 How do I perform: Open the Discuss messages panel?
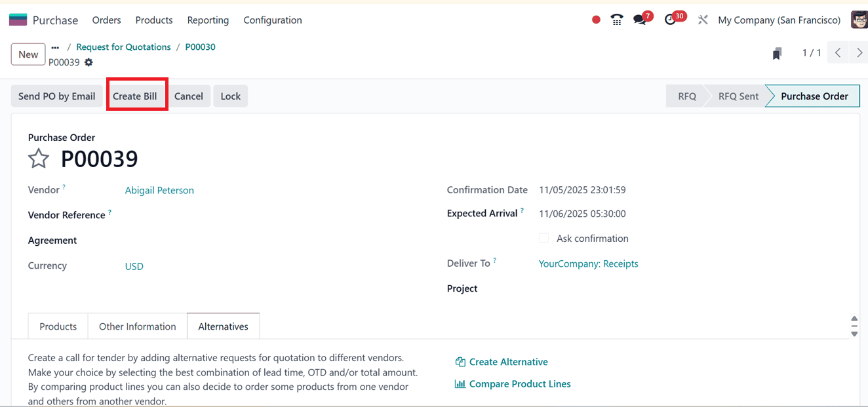(x=639, y=18)
